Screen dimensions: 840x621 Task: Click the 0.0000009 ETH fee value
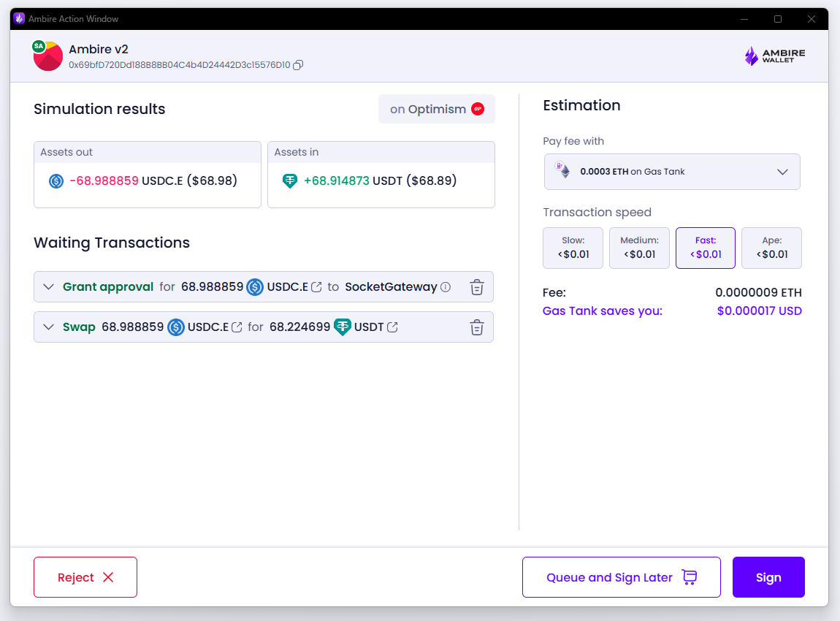[759, 292]
